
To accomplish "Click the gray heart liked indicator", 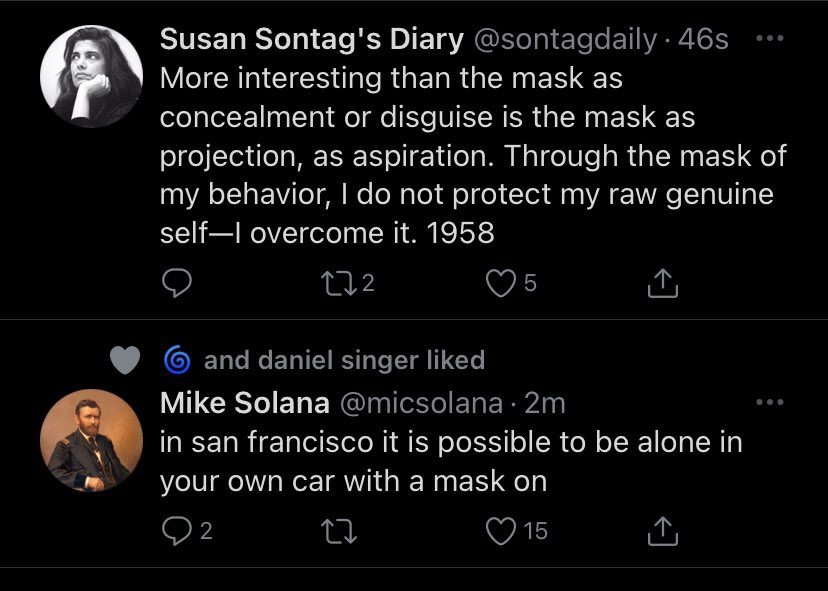I will (125, 360).
